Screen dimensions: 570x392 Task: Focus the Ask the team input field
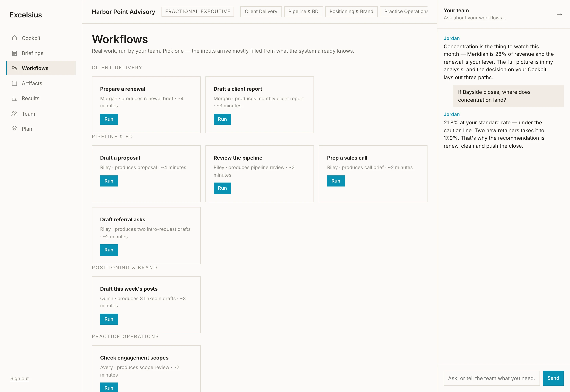point(491,378)
